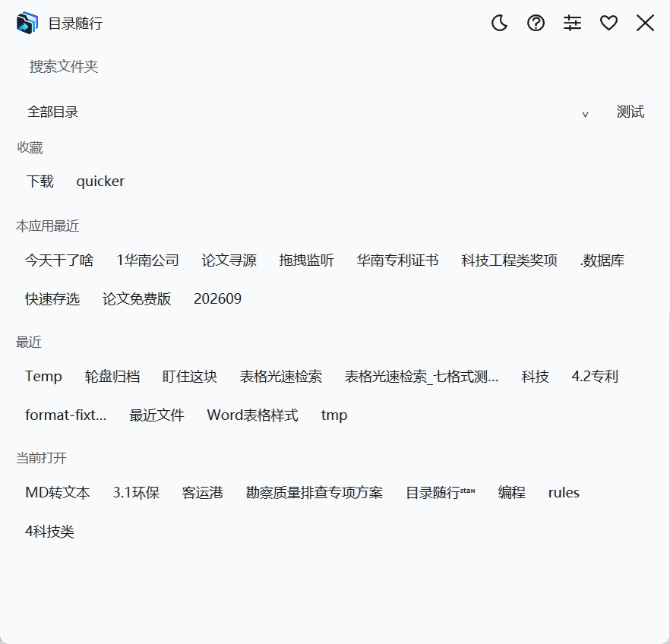Expand the 全部目录 dropdown
Image resolution: width=670 pixels, height=644 pixels.
coord(308,112)
